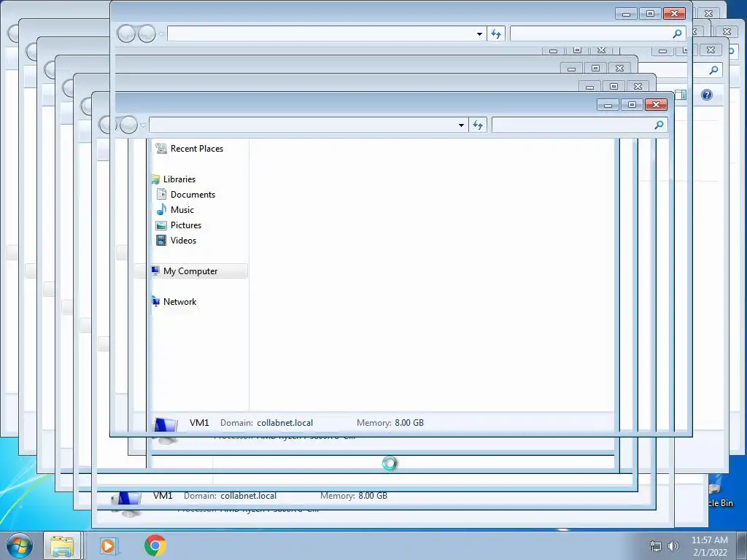The image size is (747, 560).
Task: Minimize the topmost Explorer window
Action: [626, 14]
